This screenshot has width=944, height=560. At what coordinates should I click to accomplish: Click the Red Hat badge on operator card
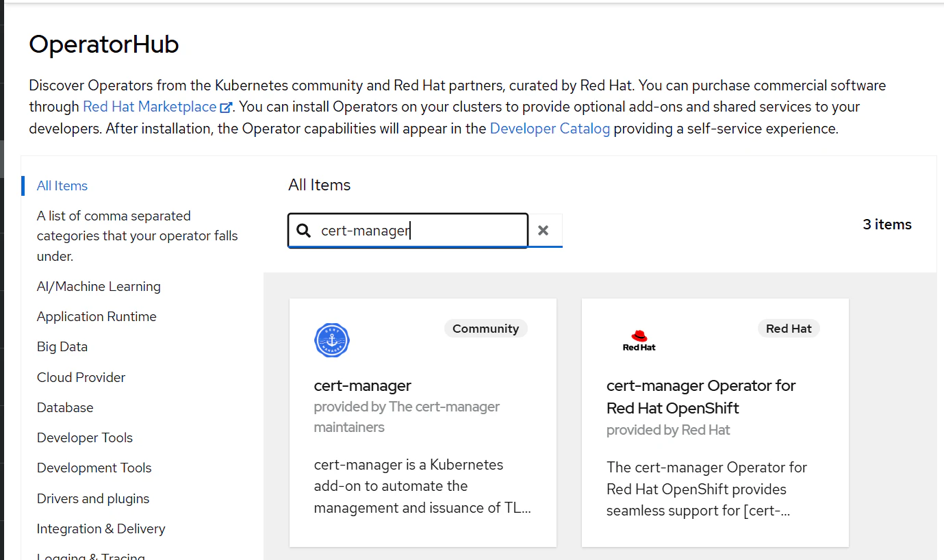click(x=789, y=329)
